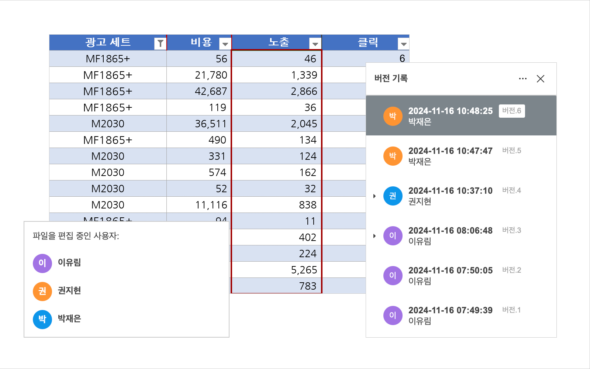Select the cell containing 5,265
This screenshot has width=590, height=369.
[277, 270]
